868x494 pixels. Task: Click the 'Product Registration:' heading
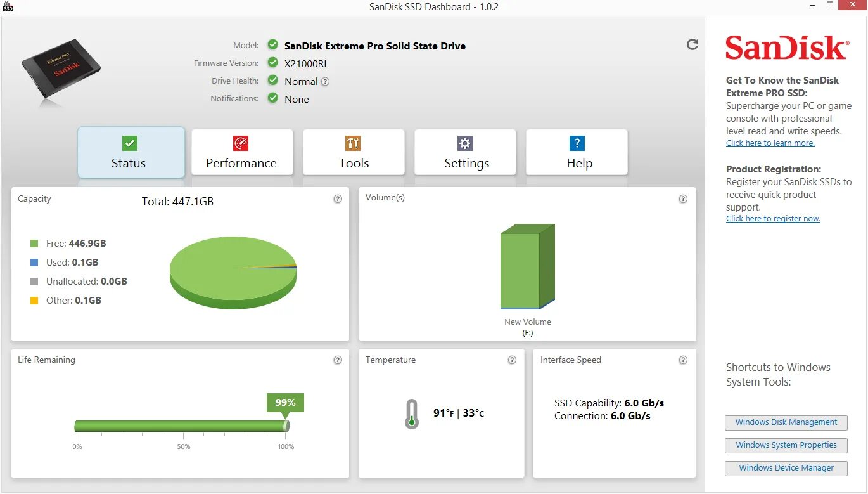pos(774,169)
